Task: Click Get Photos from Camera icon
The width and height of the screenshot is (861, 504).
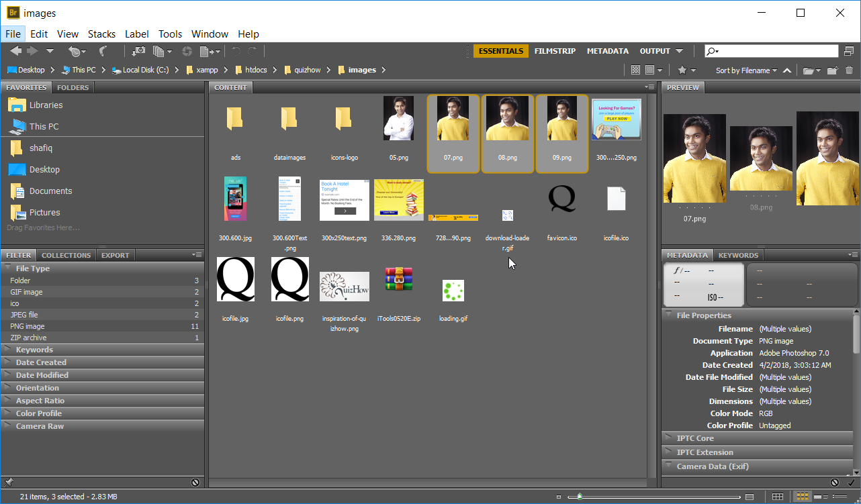Action: click(138, 51)
